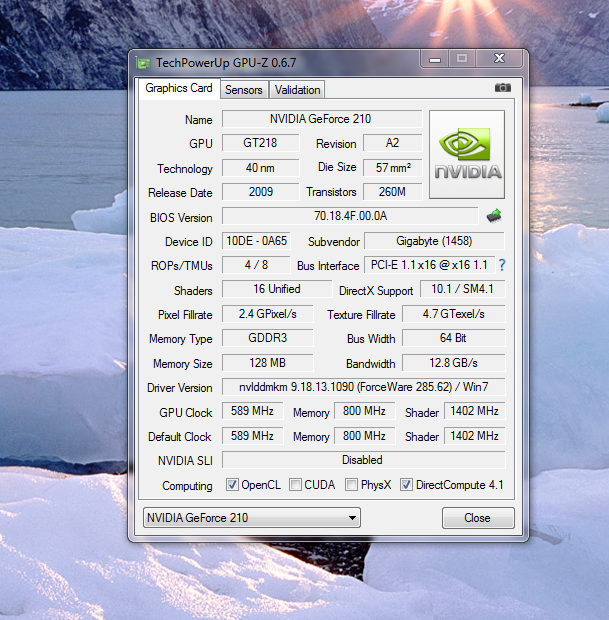Image resolution: width=609 pixels, height=620 pixels.
Task: Click the ROPs/TMUs value 4 / 8
Action: [256, 265]
